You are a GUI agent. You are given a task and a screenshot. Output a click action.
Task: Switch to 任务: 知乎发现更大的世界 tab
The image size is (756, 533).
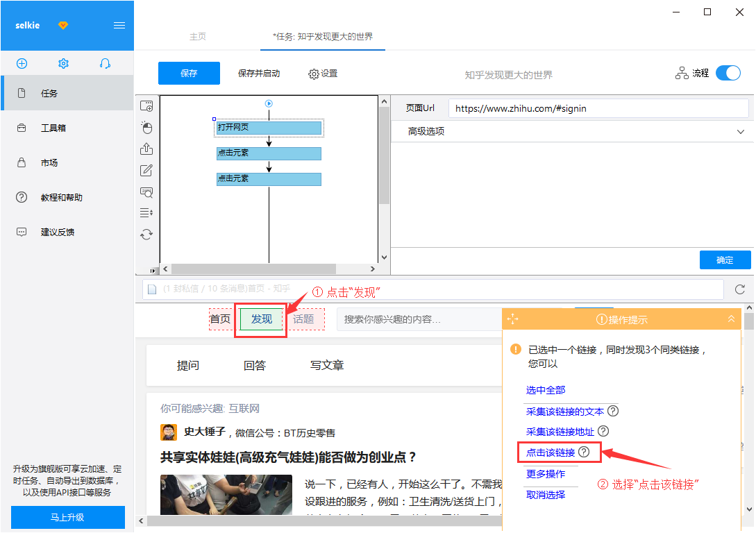pos(323,37)
